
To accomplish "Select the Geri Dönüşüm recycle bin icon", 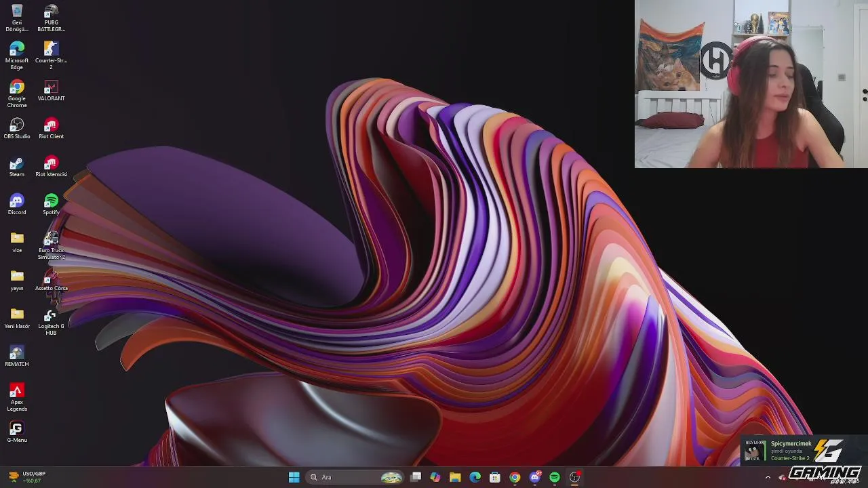I will [17, 18].
